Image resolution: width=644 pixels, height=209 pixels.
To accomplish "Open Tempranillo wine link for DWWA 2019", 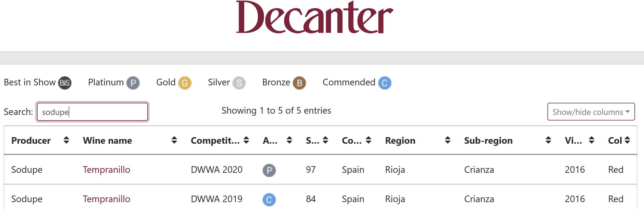I will tap(107, 199).
